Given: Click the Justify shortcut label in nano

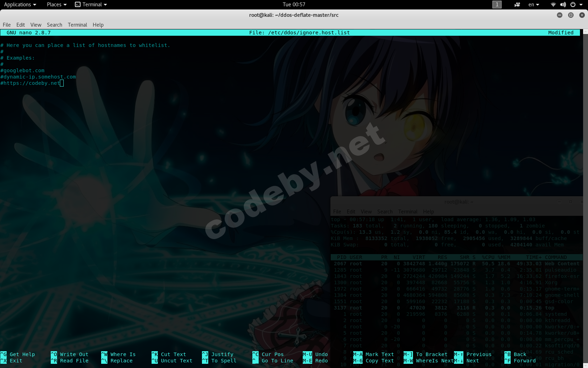Looking at the screenshot, I should pyautogui.click(x=222, y=354).
